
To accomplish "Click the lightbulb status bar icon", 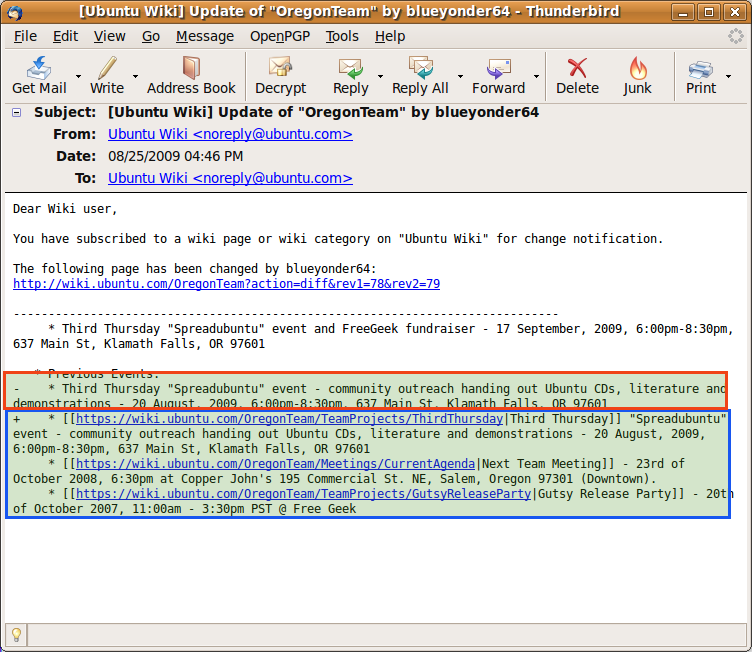I will coord(16,634).
